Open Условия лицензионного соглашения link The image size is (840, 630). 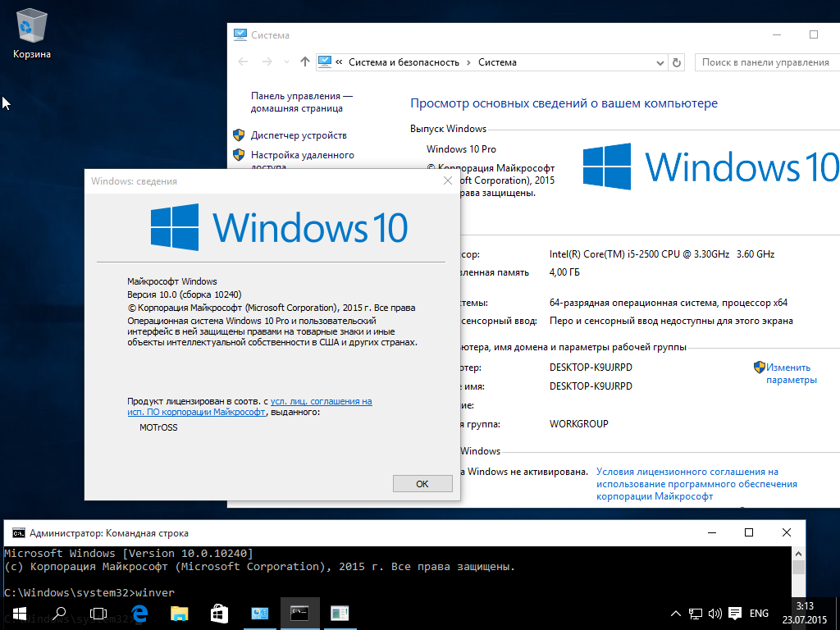point(696,484)
